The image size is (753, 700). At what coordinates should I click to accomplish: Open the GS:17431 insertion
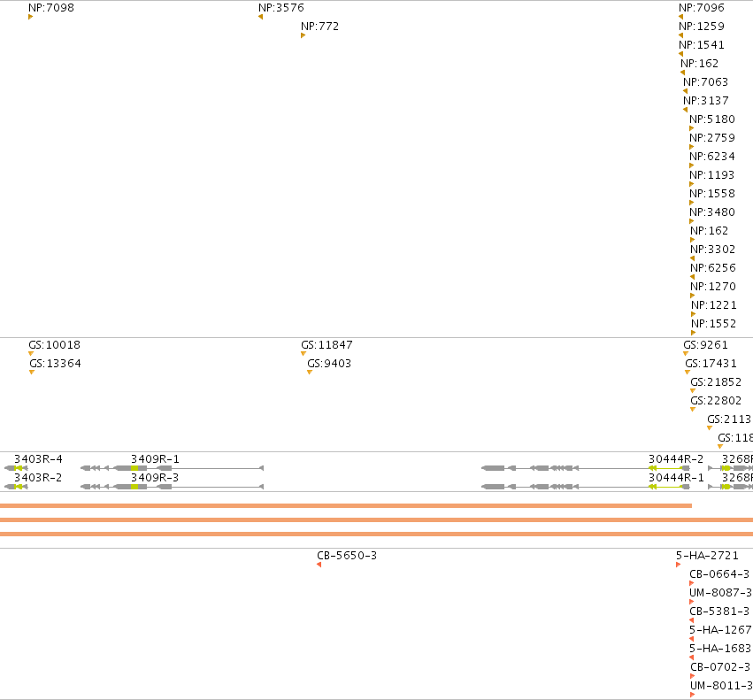coord(711,364)
